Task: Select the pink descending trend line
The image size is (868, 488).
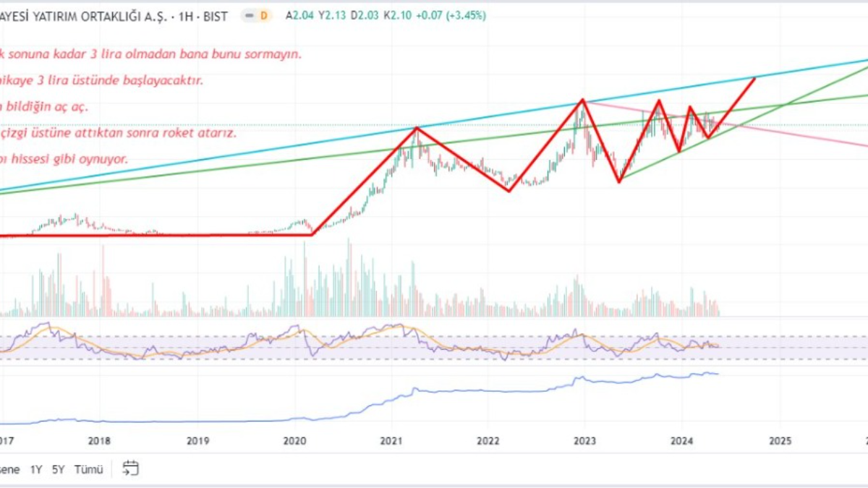Action: [x=796, y=134]
